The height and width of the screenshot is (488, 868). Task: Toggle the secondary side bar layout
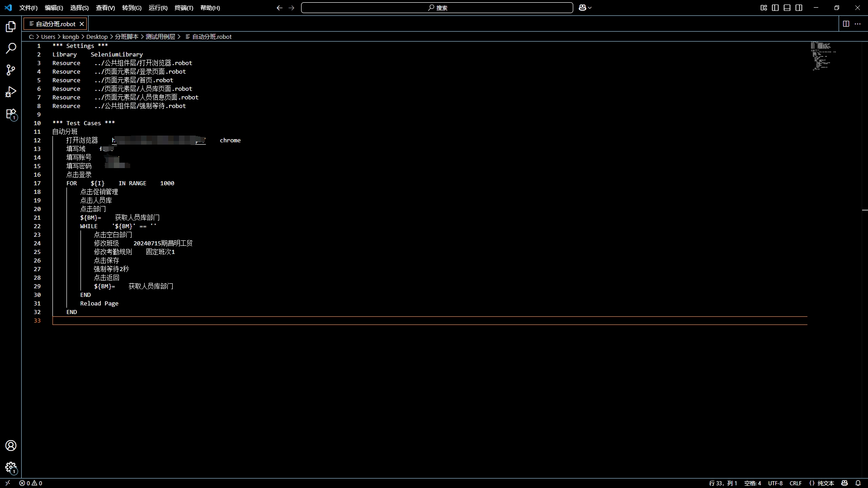tap(799, 8)
